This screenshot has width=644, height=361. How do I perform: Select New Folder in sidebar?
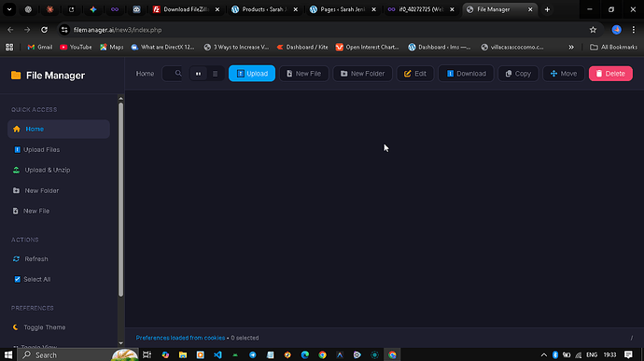tap(59, 190)
